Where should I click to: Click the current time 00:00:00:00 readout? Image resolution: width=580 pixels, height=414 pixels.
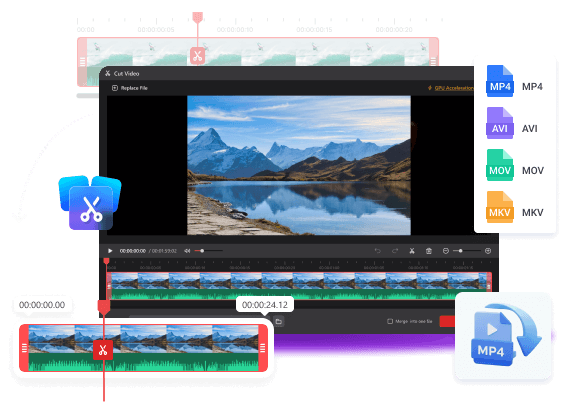(x=132, y=251)
